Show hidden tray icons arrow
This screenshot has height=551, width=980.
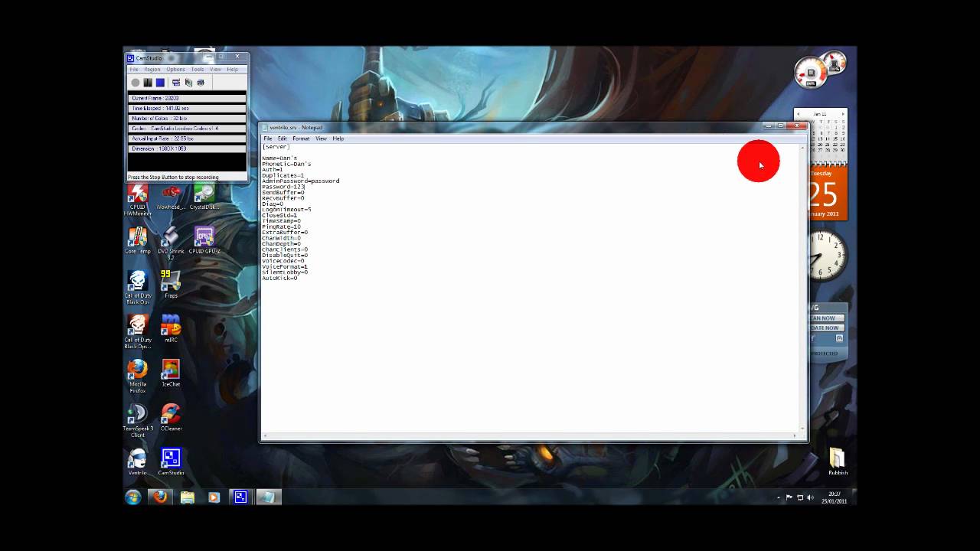779,497
